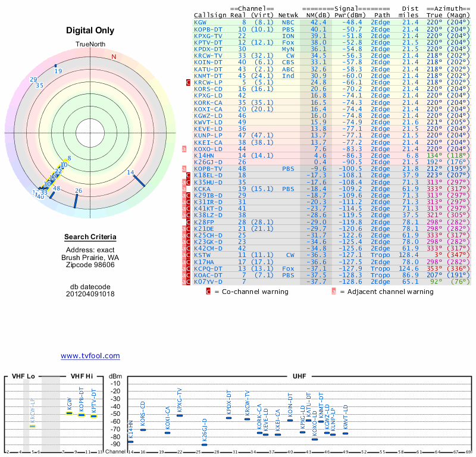Click the pink adjacent-channel icon in the legend
This screenshot has height=457, width=476.
[334, 292]
